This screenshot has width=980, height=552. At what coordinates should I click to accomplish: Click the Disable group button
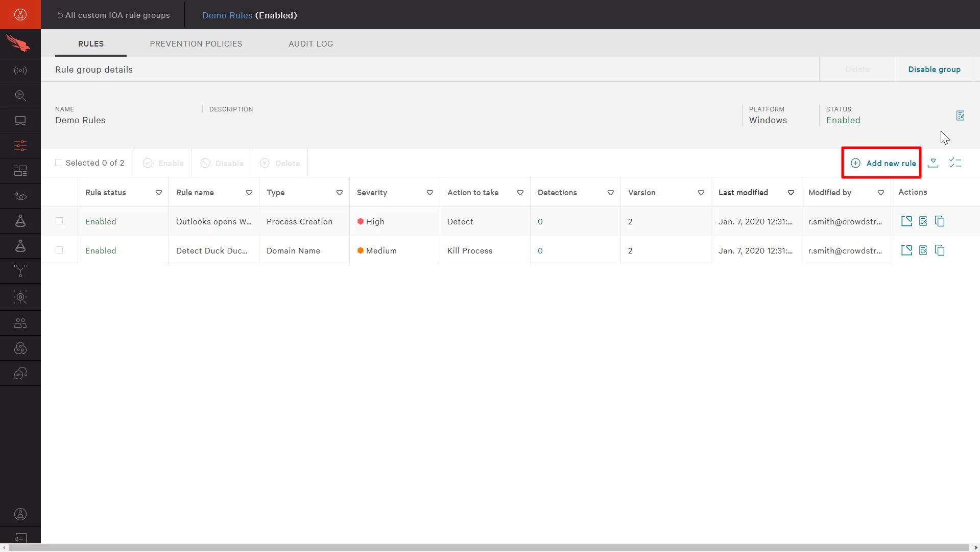click(x=934, y=70)
